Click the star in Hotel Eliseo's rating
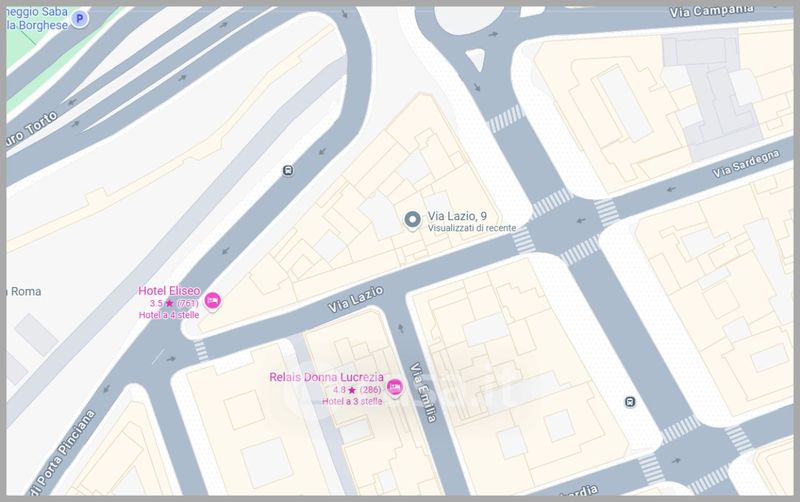The image size is (800, 502). [x=169, y=303]
